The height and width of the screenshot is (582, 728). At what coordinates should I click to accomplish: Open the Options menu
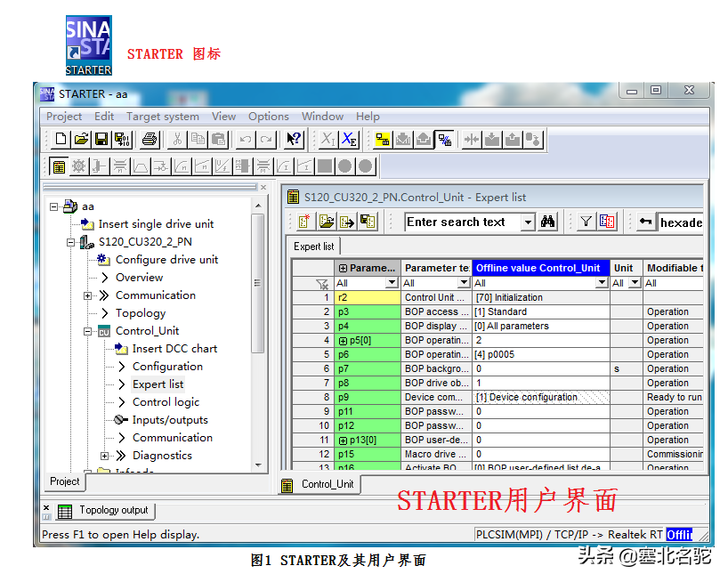268,116
